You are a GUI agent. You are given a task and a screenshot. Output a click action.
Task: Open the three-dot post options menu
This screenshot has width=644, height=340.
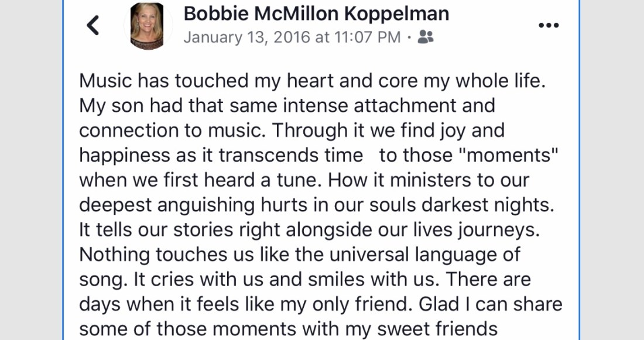coord(549,25)
